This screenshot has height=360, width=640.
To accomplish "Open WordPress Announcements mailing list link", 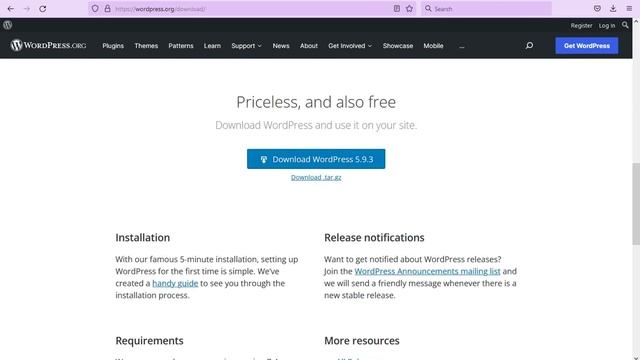I will pyautogui.click(x=427, y=271).
